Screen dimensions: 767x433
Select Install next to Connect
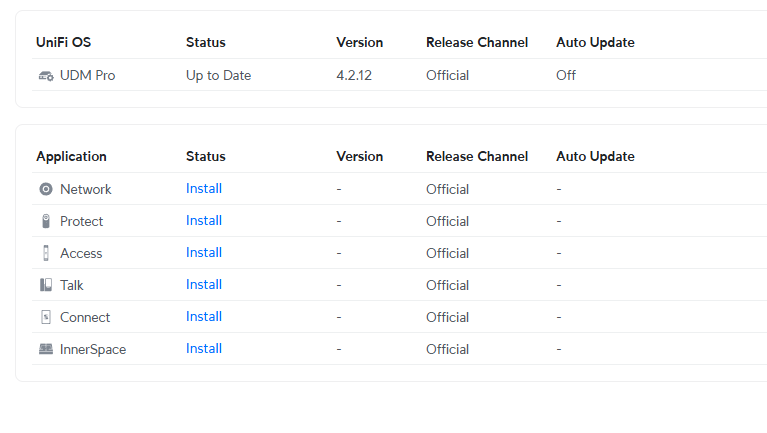click(204, 317)
